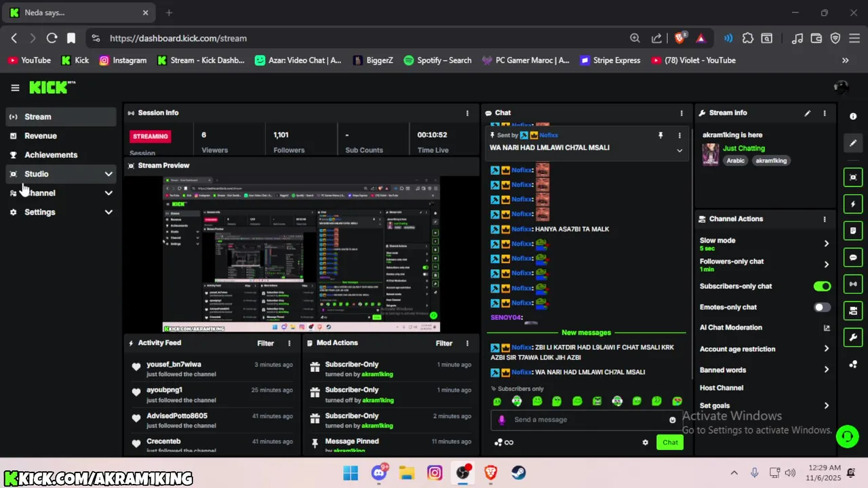Open Followers-only chat options arrow

(x=826, y=264)
